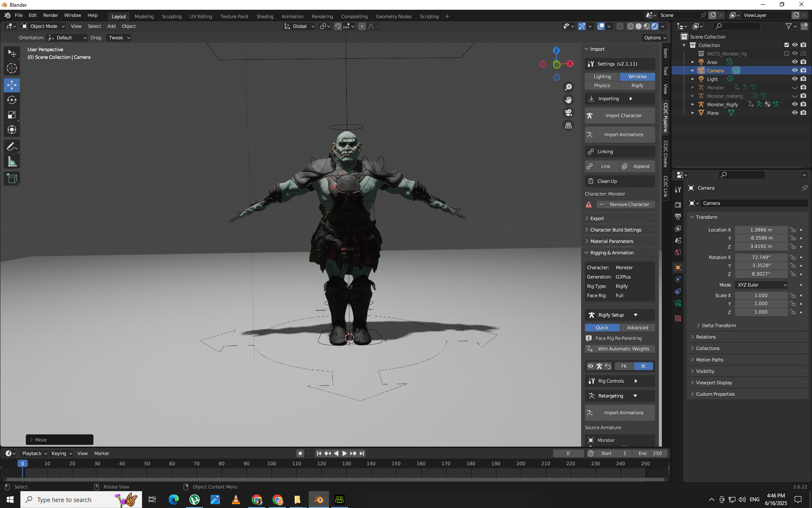The width and height of the screenshot is (812, 508).
Task: Jump to the timeline start frame
Action: point(319,453)
